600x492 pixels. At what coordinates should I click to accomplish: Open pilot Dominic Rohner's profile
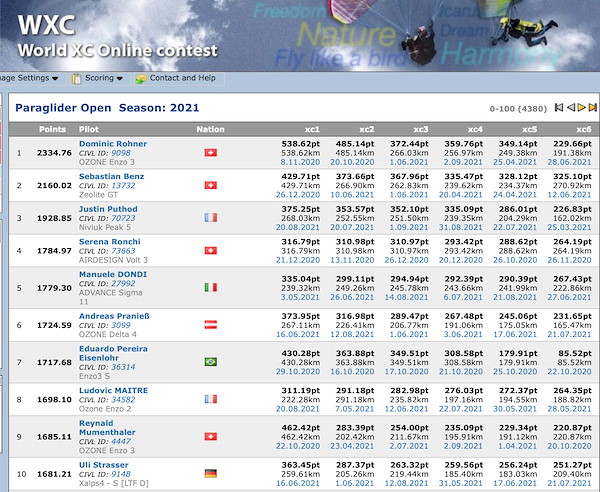[x=113, y=144]
